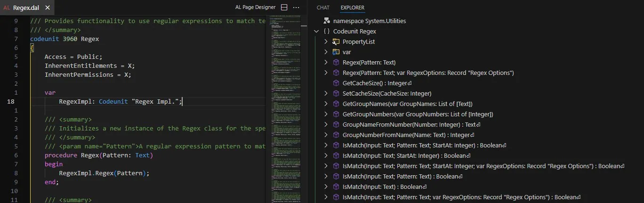Click the namespace System.Utilities icon

pyautogui.click(x=326, y=21)
